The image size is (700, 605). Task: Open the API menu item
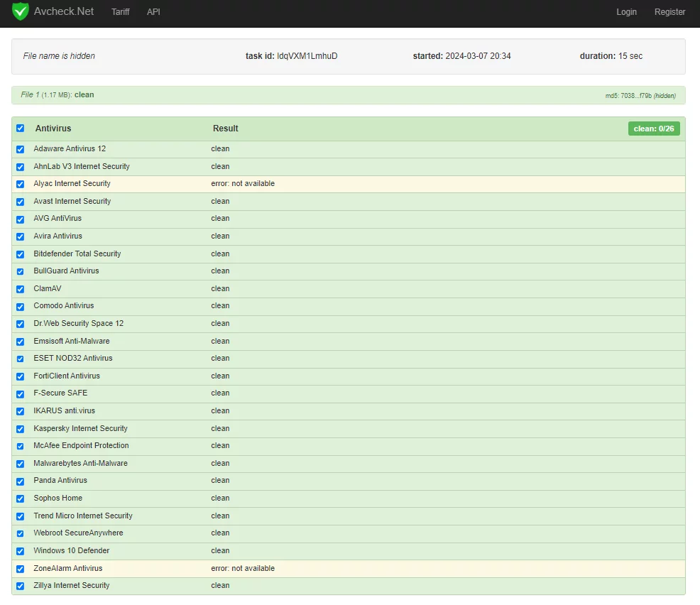[153, 12]
